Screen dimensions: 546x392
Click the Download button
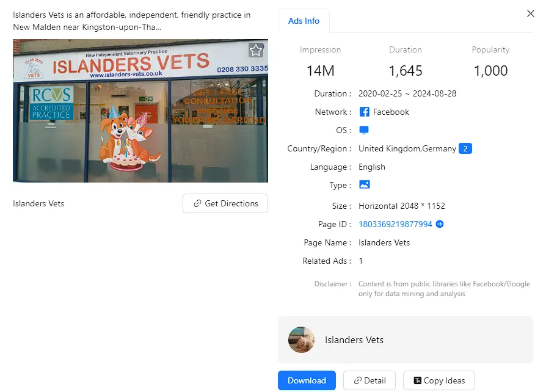coord(307,380)
